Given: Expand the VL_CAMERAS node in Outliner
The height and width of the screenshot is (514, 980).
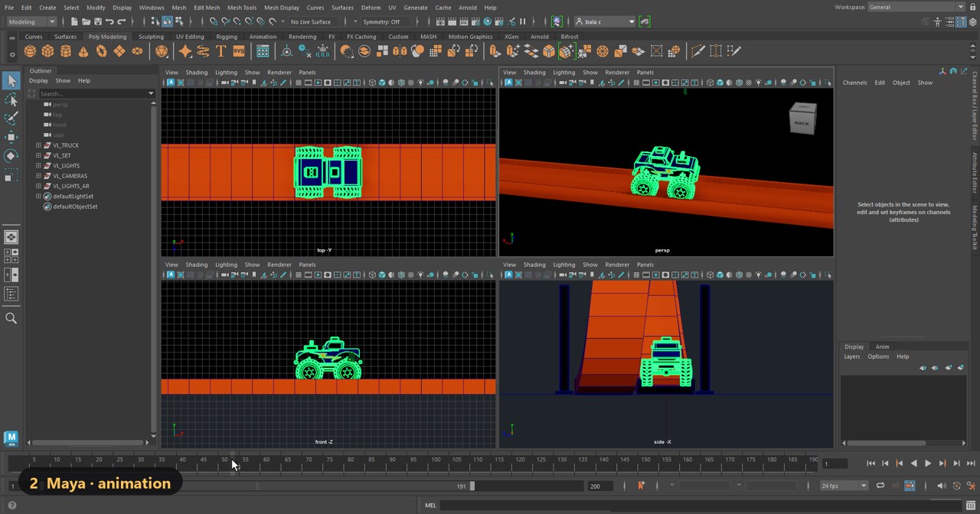Looking at the screenshot, I should click(38, 176).
